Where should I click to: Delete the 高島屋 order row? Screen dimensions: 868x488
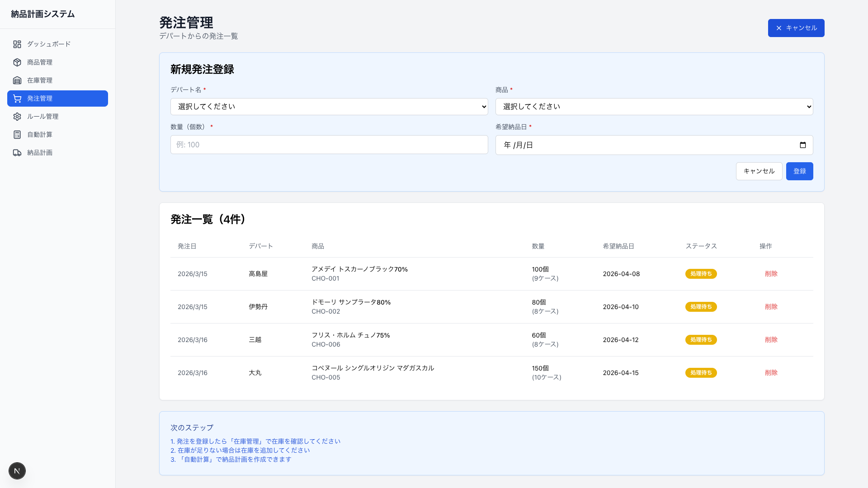771,274
